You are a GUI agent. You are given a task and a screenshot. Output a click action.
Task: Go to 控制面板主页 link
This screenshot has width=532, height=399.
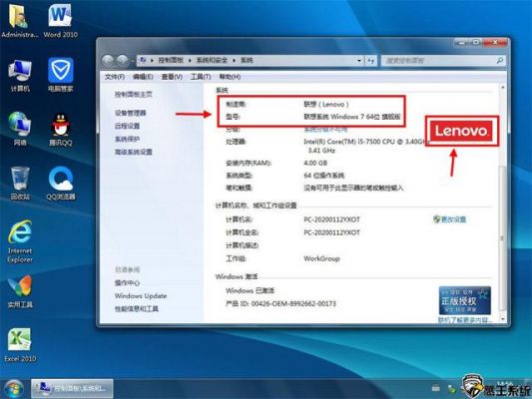pyautogui.click(x=134, y=94)
